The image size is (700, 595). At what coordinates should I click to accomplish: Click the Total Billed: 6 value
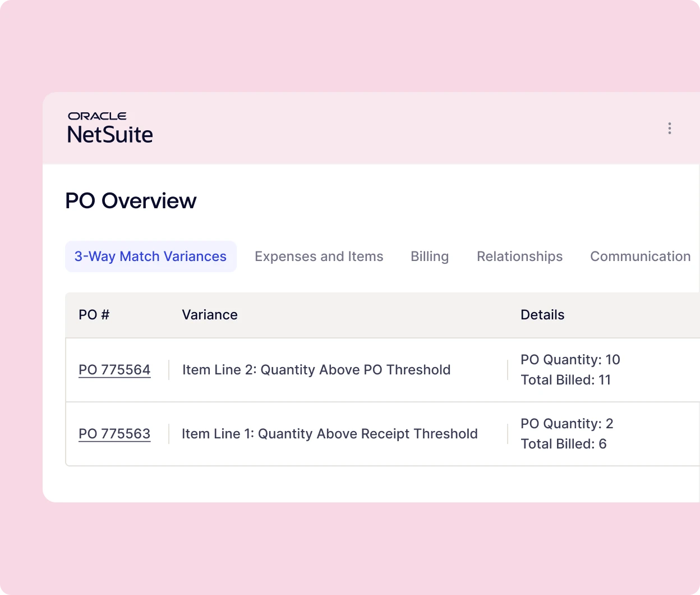(563, 444)
